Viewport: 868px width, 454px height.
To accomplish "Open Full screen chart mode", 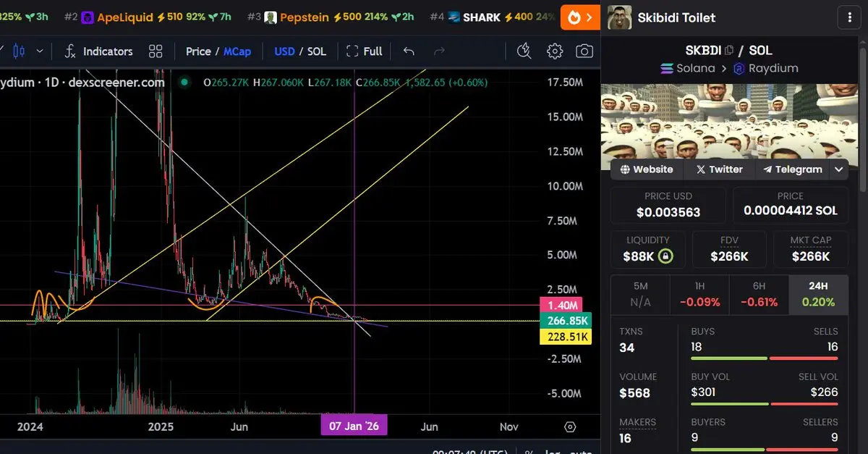I will coord(365,51).
